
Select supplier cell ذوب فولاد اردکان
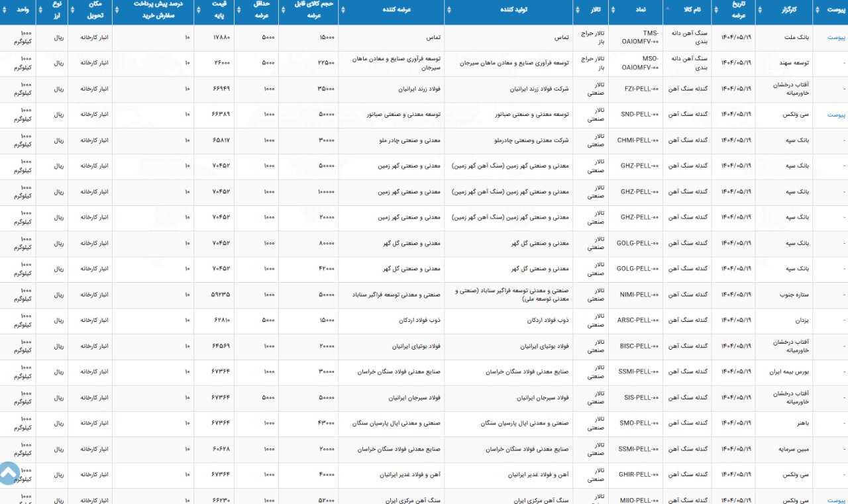tap(421, 320)
